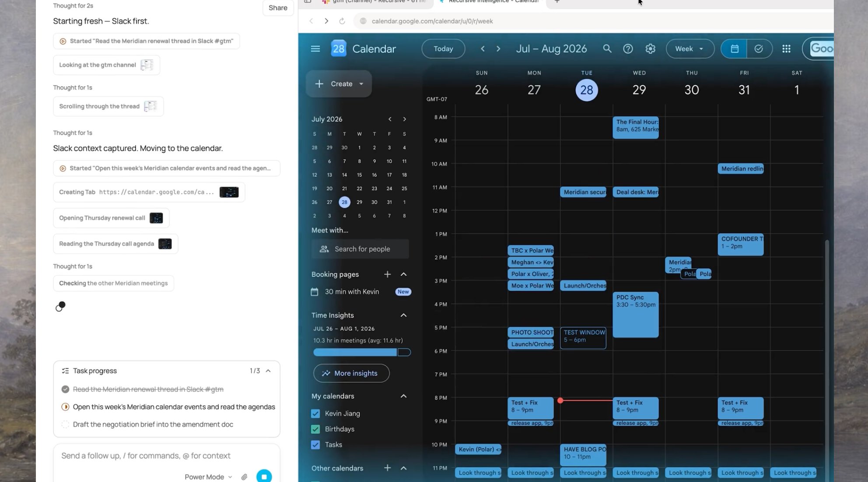This screenshot has width=868, height=482.
Task: Open the Kevin (Polar) event on Sunday
Action: (478, 449)
